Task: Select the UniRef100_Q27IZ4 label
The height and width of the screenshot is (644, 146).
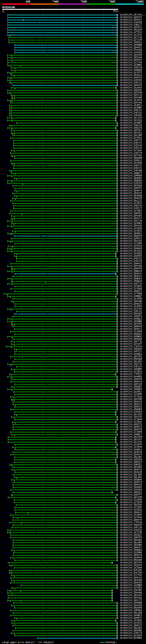Action: pos(131,37)
